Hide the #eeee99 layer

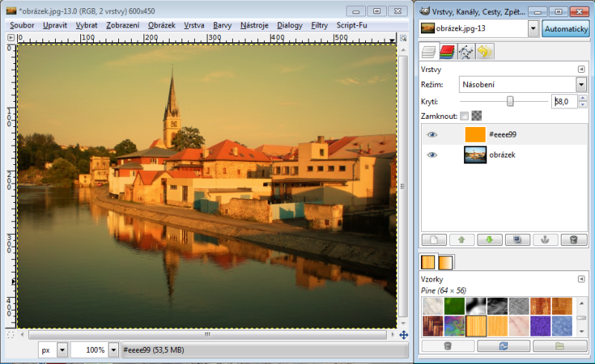point(432,134)
